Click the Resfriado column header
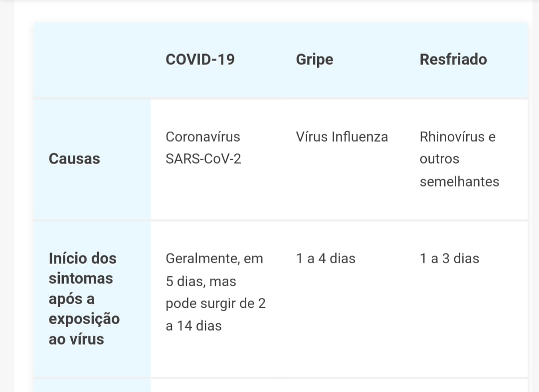The image size is (539, 392). [x=453, y=59]
